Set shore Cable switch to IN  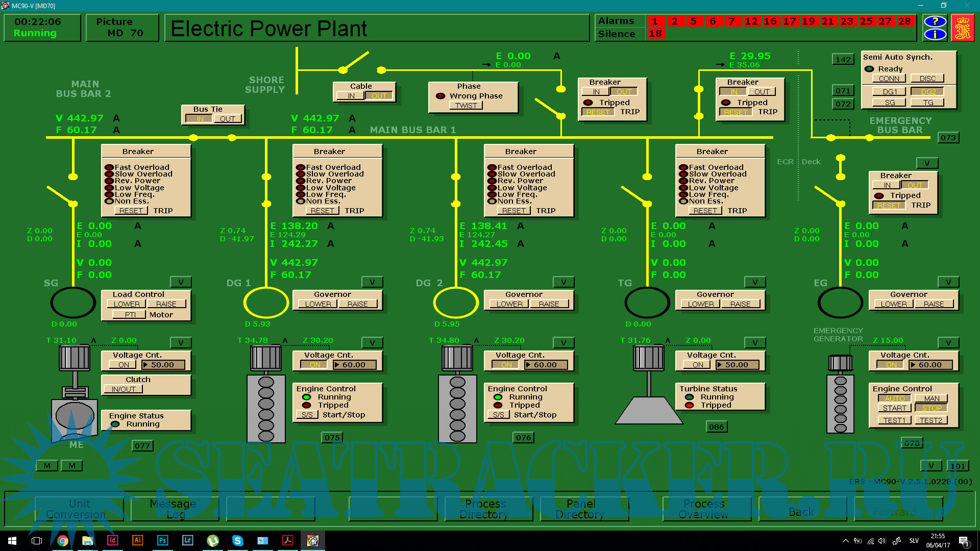351,96
